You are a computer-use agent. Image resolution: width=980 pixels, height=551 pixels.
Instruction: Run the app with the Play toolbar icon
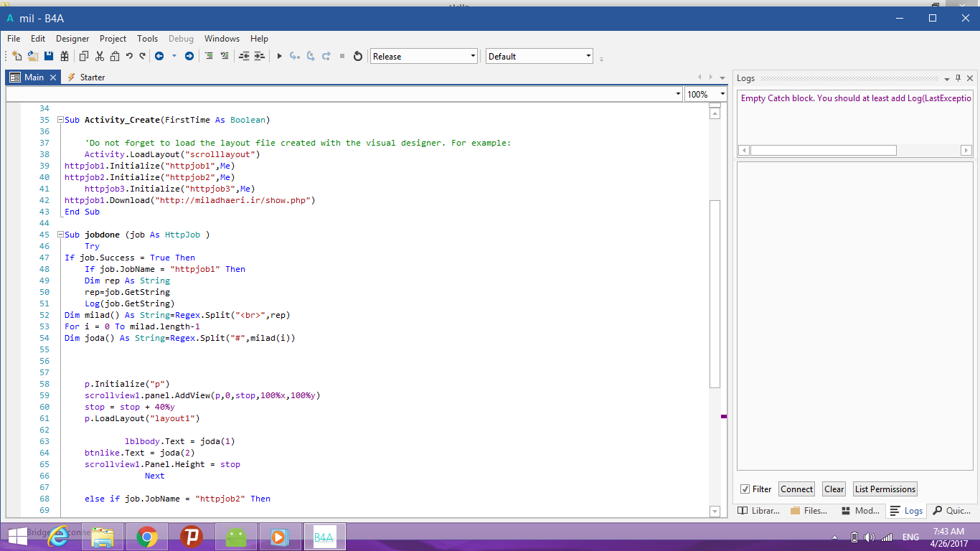click(279, 55)
